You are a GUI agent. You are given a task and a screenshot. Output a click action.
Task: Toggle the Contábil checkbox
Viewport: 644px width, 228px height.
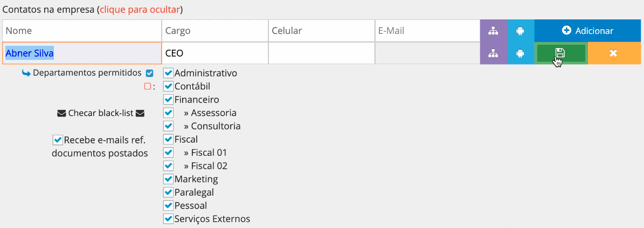click(x=168, y=86)
